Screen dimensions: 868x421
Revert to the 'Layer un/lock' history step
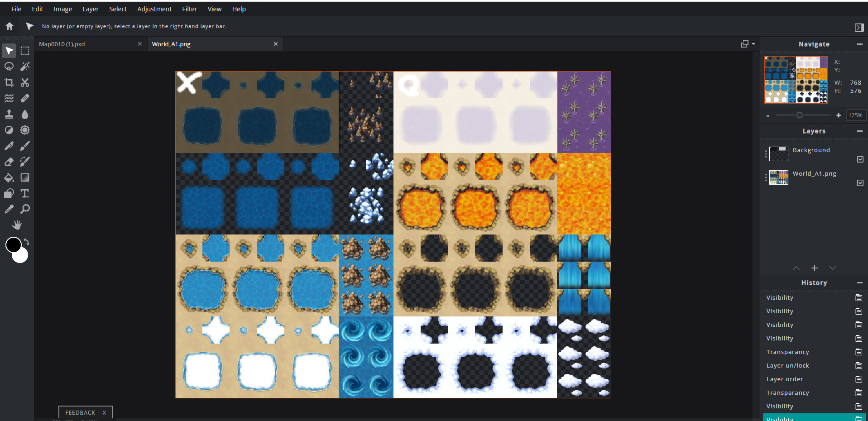pos(814,365)
